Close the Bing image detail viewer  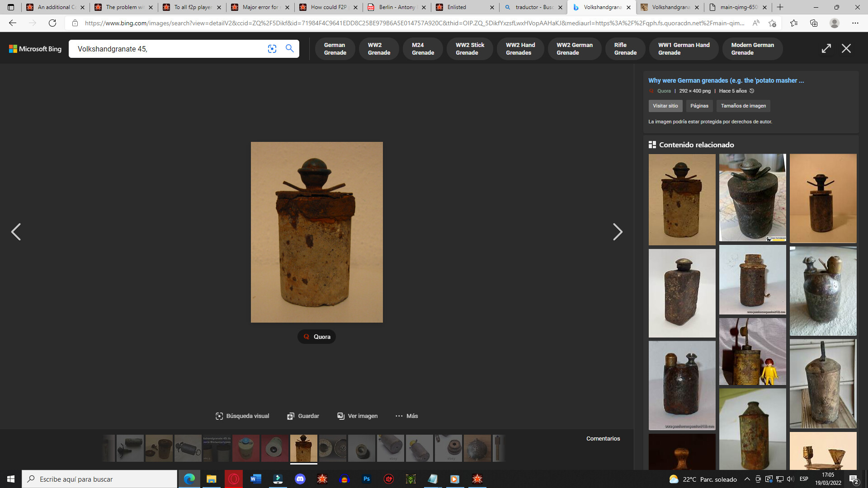tap(846, 48)
